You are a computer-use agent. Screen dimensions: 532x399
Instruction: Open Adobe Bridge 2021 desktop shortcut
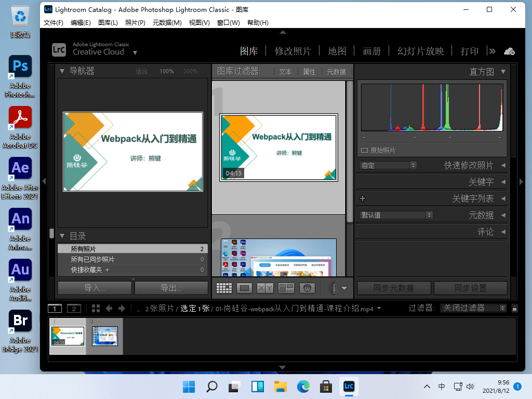(x=20, y=331)
